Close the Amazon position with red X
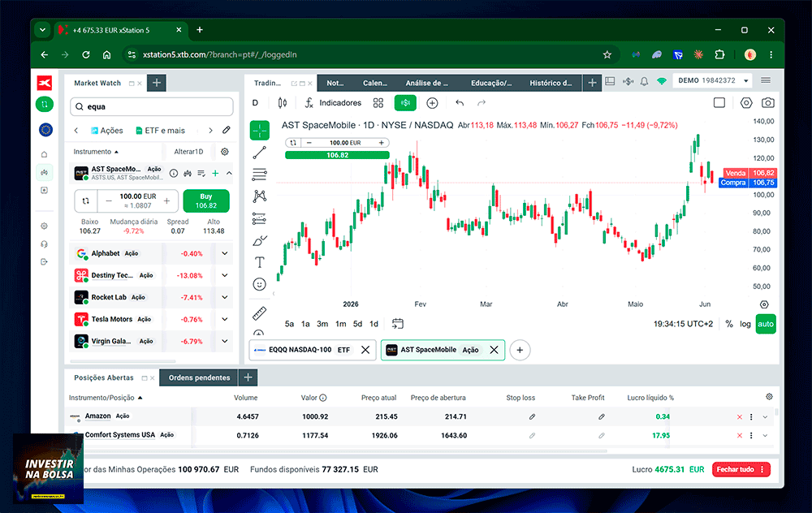Viewport: 812px width, 513px height. pos(740,416)
